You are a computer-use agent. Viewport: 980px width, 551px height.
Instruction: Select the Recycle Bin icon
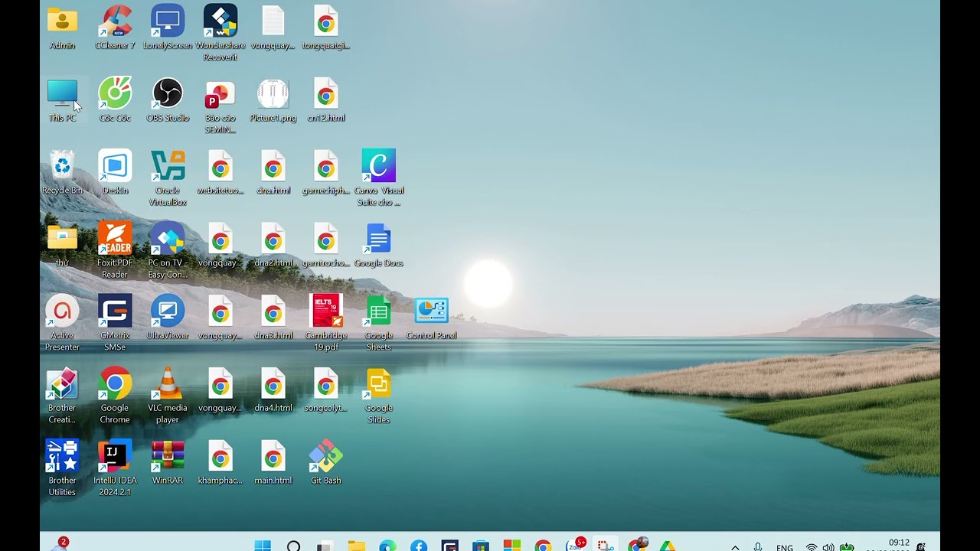[x=62, y=172]
